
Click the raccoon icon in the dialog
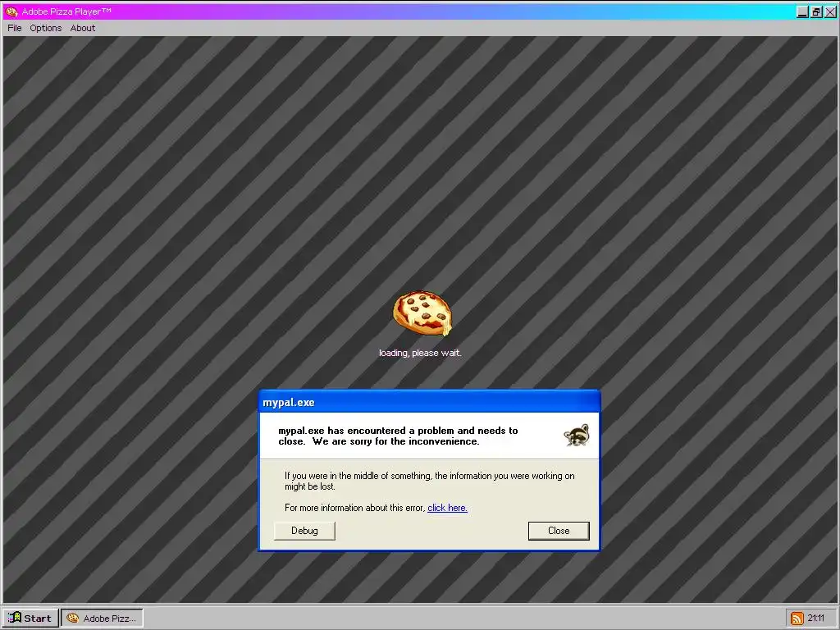click(577, 435)
